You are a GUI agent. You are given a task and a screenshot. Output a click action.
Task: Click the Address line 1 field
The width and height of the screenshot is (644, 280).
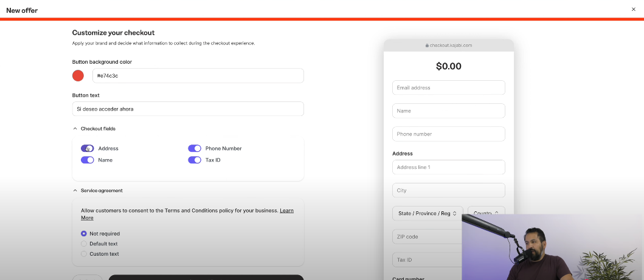click(449, 167)
